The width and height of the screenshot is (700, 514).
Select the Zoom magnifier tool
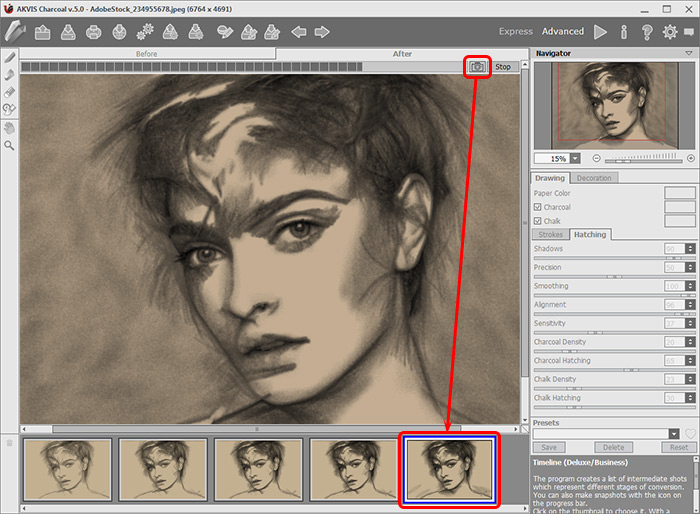click(9, 146)
